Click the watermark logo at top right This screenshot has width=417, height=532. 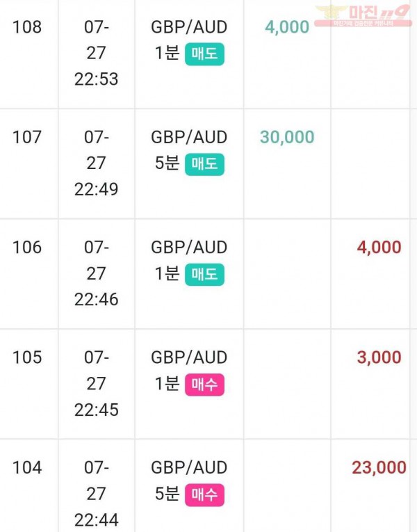[363, 15]
